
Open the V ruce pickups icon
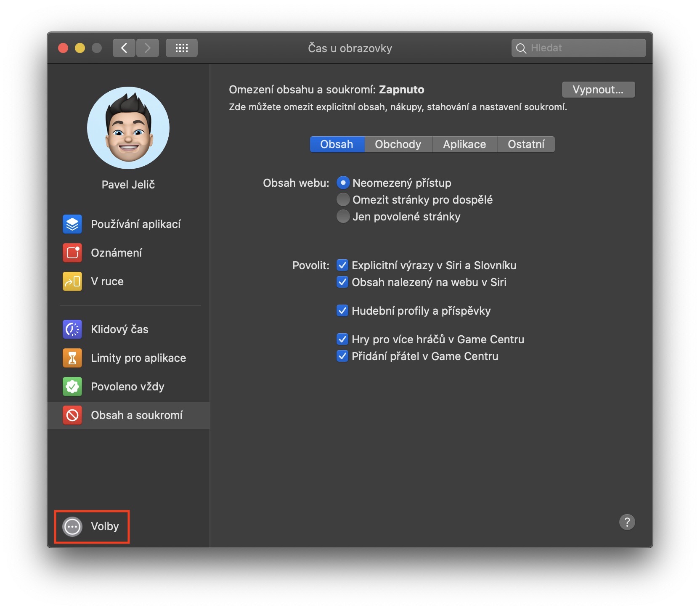point(72,281)
